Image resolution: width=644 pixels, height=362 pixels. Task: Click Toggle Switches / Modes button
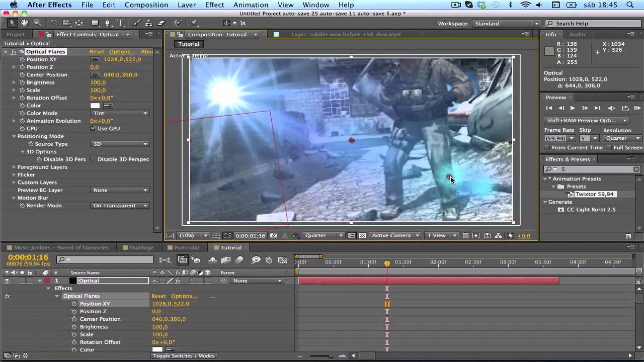click(x=184, y=356)
